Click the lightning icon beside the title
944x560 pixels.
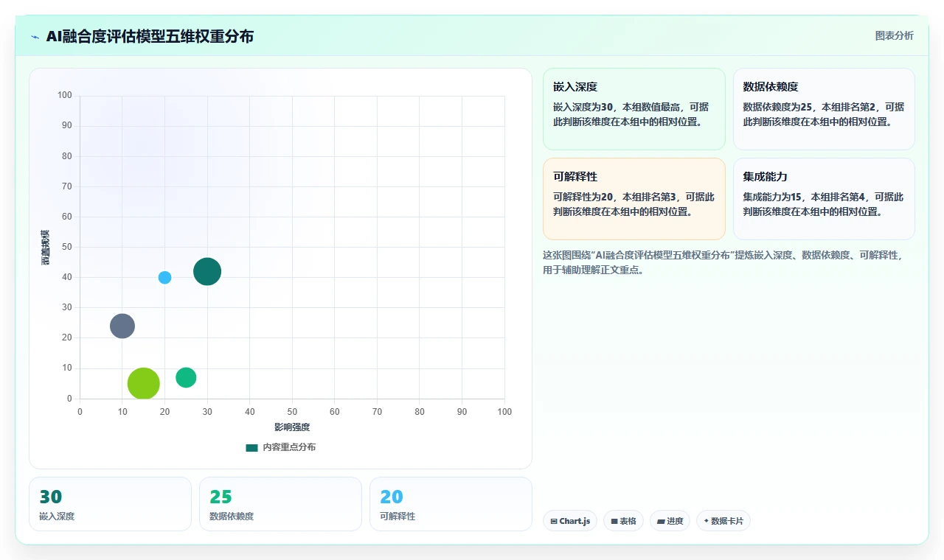pyautogui.click(x=35, y=37)
